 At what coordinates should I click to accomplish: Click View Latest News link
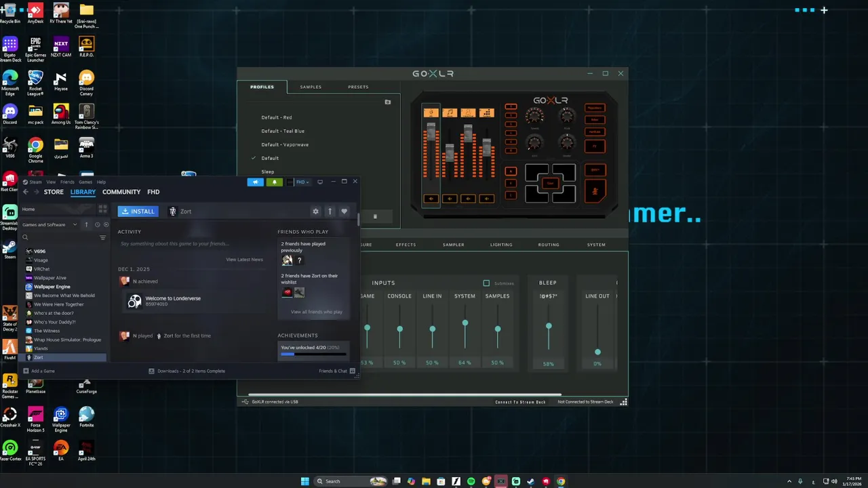point(244,260)
